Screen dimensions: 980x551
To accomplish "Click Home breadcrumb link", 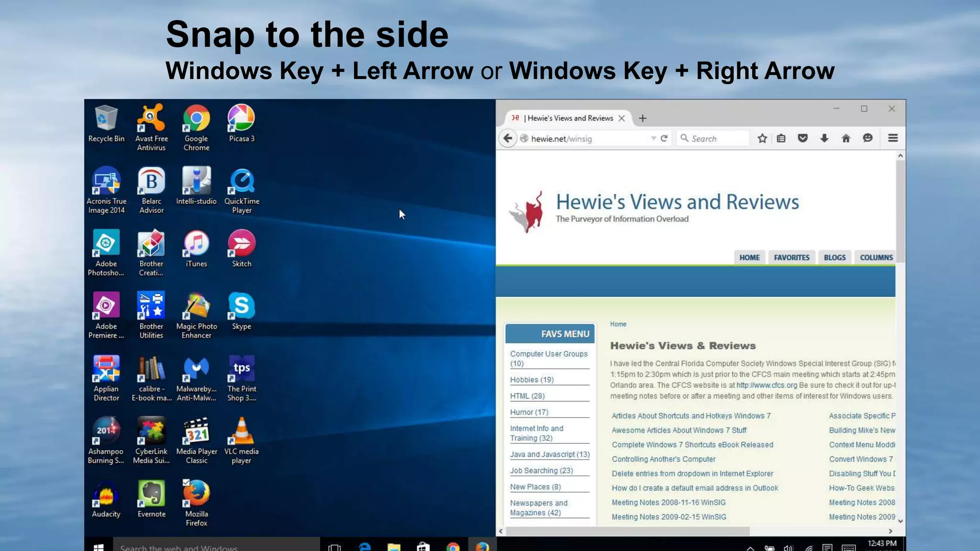I will [618, 324].
